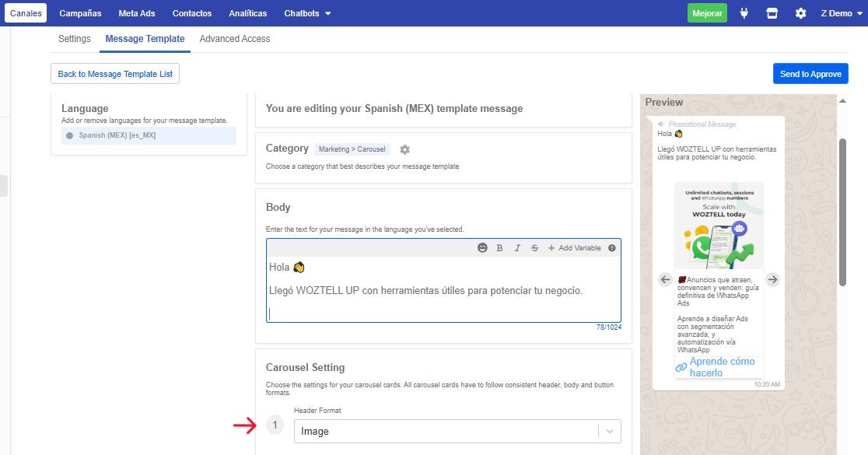Image resolution: width=868 pixels, height=455 pixels.
Task: Click the gear icon next to Category
Action: coord(404,149)
